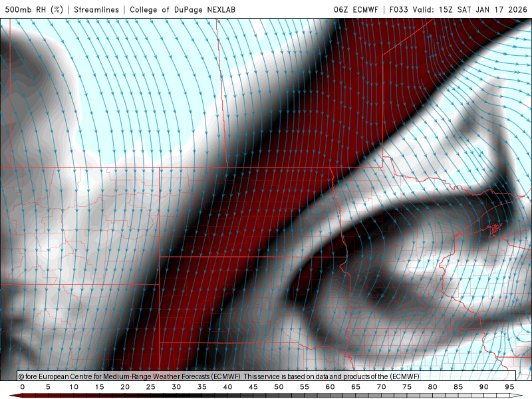Select the "06Z ECMWF" model run label

(x=356, y=9)
